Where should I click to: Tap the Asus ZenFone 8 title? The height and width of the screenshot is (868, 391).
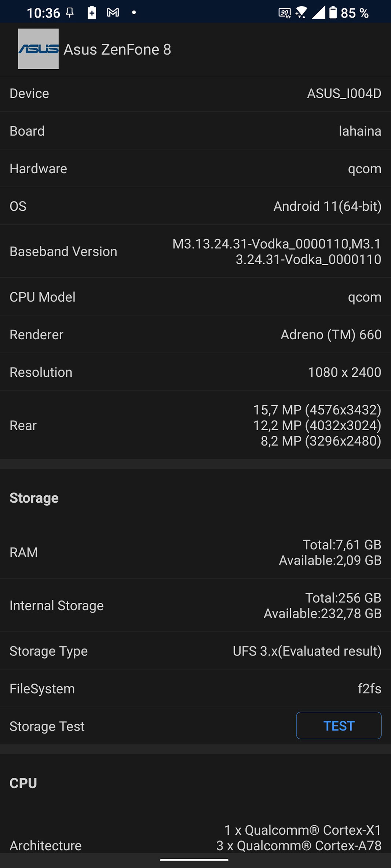pyautogui.click(x=117, y=49)
